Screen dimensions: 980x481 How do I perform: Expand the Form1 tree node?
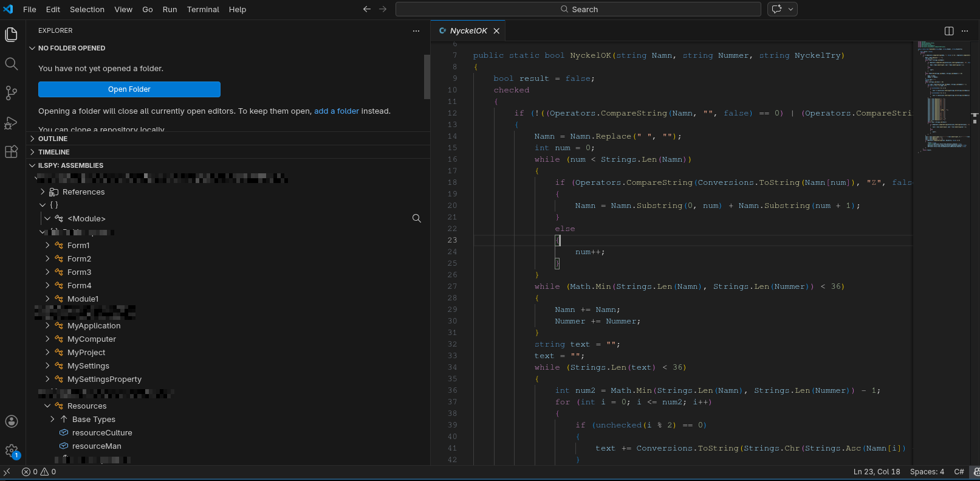47,245
